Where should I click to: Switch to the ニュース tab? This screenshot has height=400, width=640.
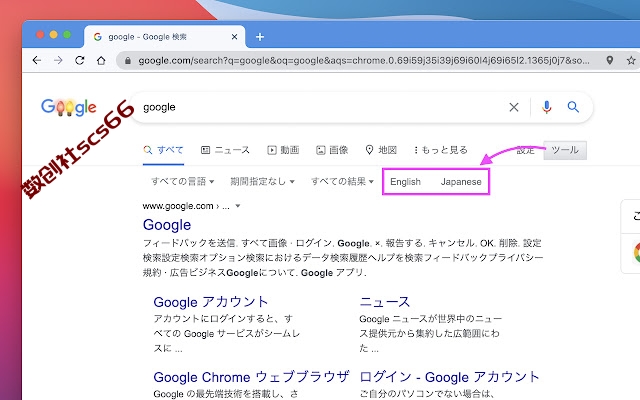tap(225, 150)
